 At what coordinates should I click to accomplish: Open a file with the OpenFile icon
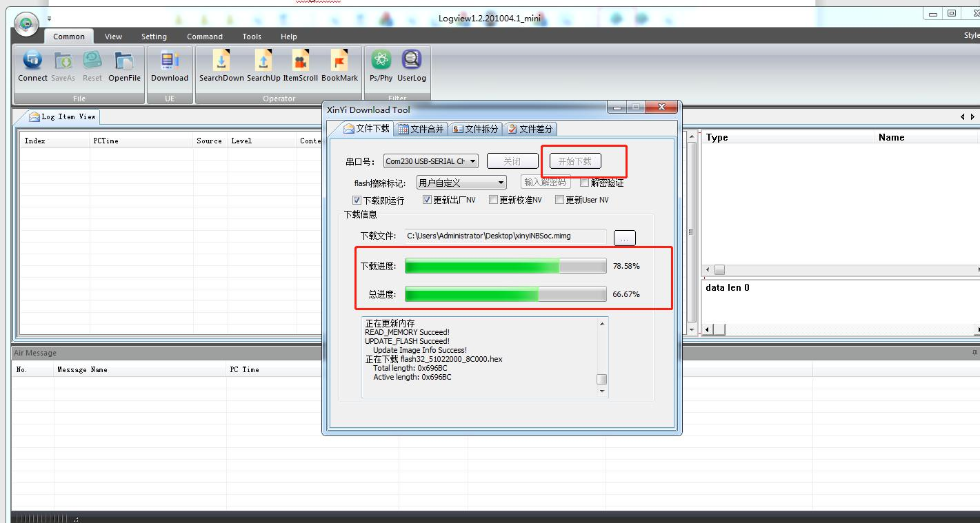click(x=124, y=61)
